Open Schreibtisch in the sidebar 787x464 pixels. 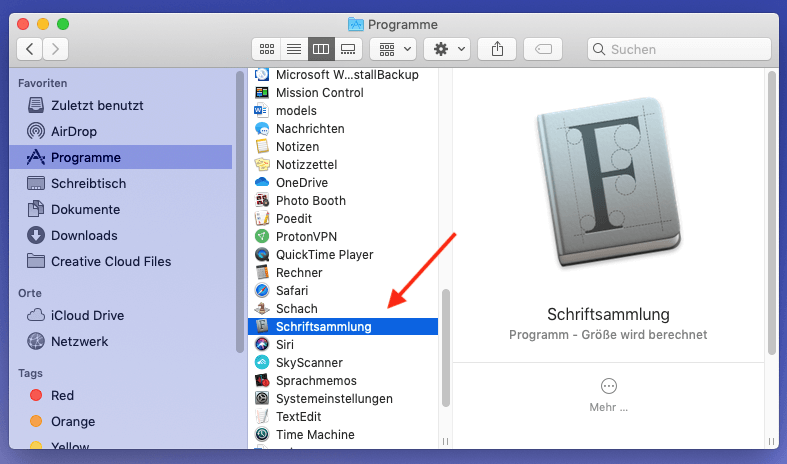click(120, 183)
